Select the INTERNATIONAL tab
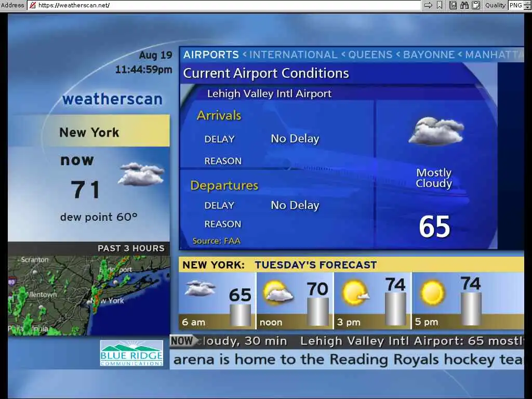The height and width of the screenshot is (399, 532). pos(294,55)
